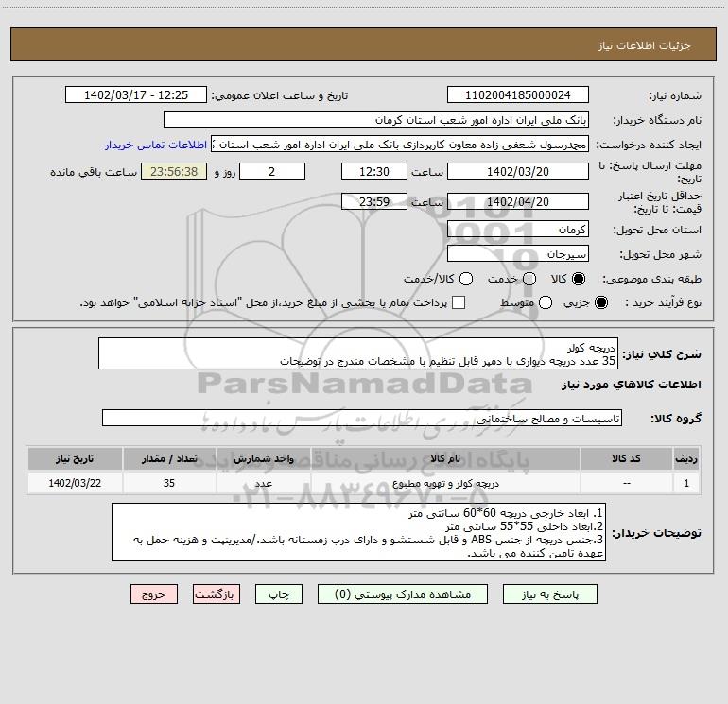Select the کالا radio button
728x704 pixels.
pyautogui.click(x=579, y=279)
